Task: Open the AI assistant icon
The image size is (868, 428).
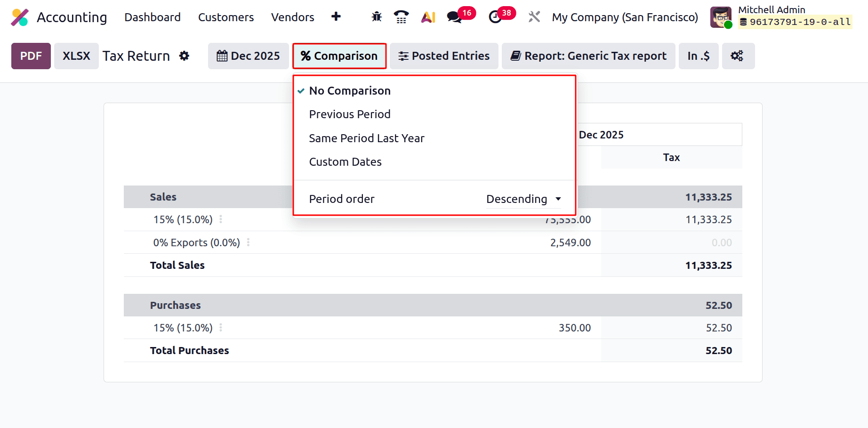Action: tap(428, 17)
